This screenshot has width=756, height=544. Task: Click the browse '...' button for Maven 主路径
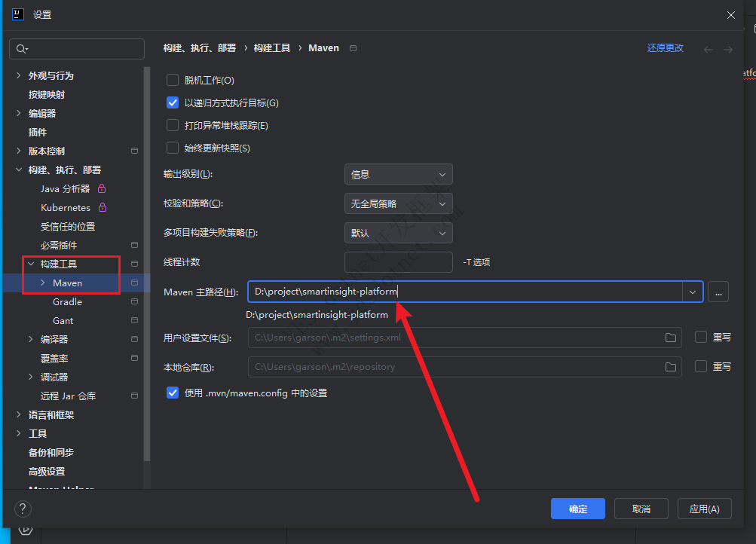coord(718,292)
